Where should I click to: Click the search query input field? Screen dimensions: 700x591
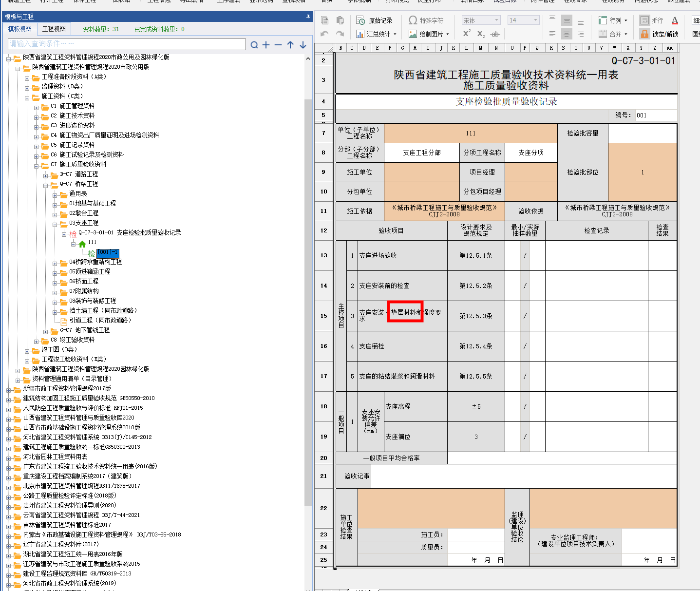(x=127, y=44)
